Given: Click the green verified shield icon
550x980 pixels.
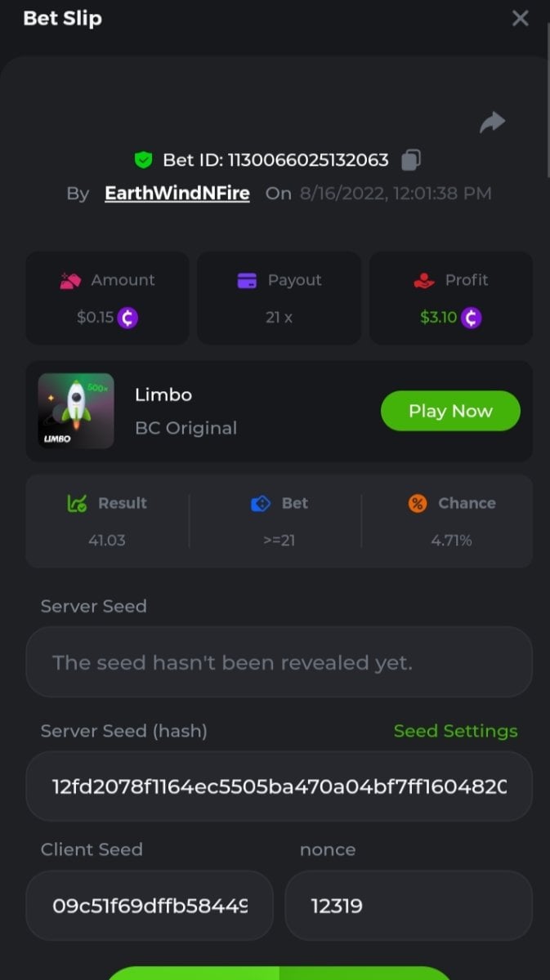Looking at the screenshot, I should pos(144,160).
